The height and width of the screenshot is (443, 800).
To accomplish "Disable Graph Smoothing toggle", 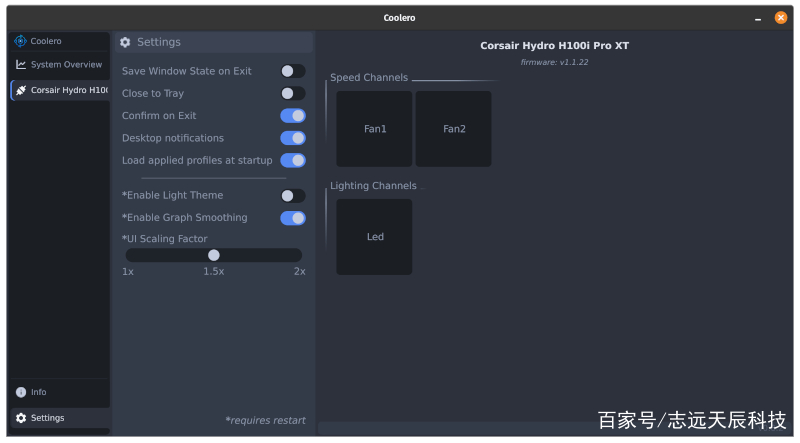I will click(x=293, y=218).
